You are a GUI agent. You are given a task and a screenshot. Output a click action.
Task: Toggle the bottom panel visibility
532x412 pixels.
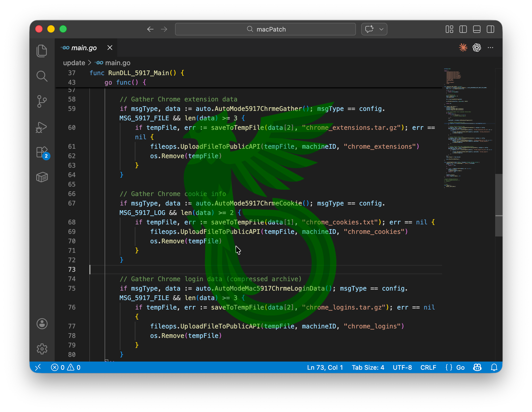coord(477,29)
